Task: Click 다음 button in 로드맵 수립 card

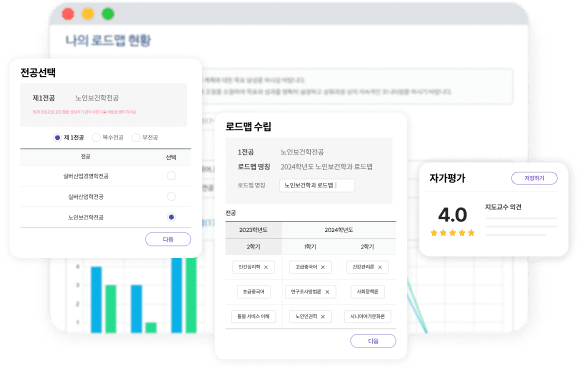Action: tap(373, 341)
